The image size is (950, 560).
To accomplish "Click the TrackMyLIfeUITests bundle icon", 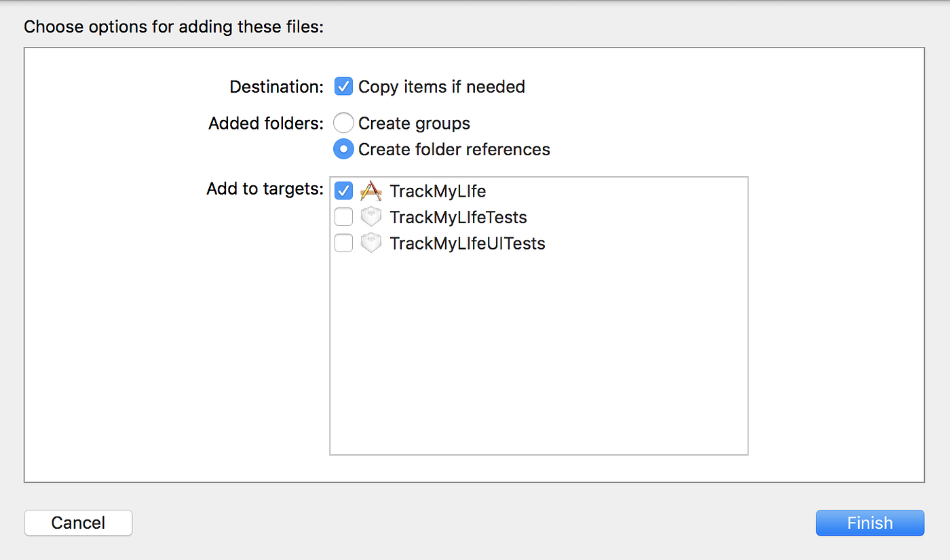I will (x=370, y=243).
